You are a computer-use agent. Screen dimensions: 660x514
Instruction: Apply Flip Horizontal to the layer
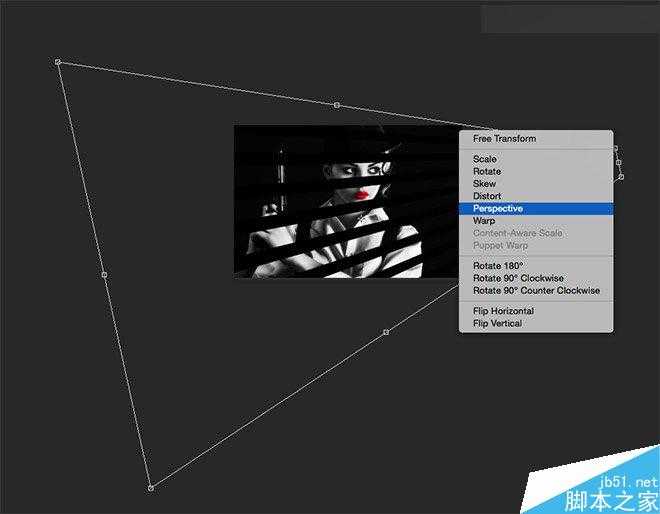[503, 311]
